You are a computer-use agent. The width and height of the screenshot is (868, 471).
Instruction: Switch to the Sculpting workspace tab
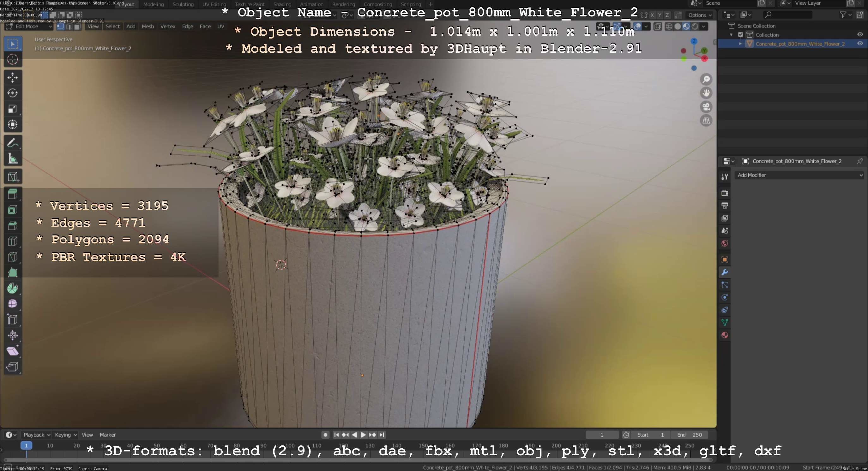(183, 4)
